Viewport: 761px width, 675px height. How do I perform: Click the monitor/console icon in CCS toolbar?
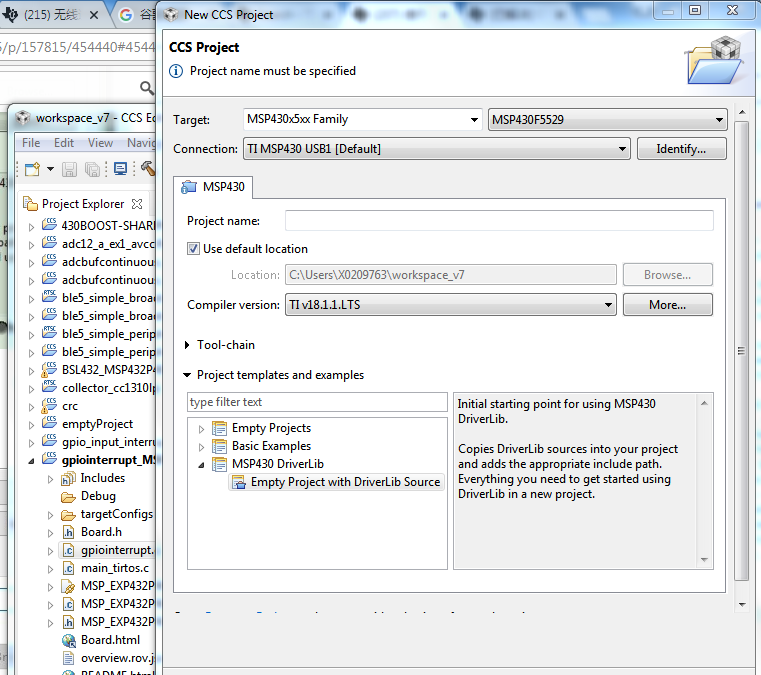click(120, 169)
